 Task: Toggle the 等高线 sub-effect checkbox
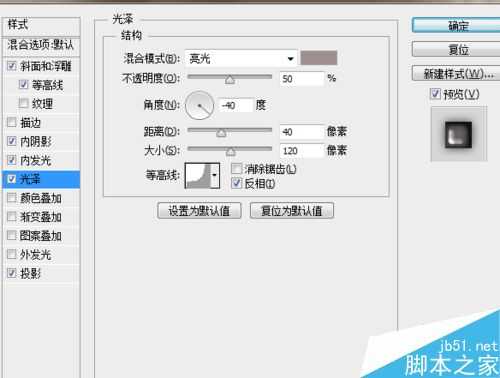23,84
